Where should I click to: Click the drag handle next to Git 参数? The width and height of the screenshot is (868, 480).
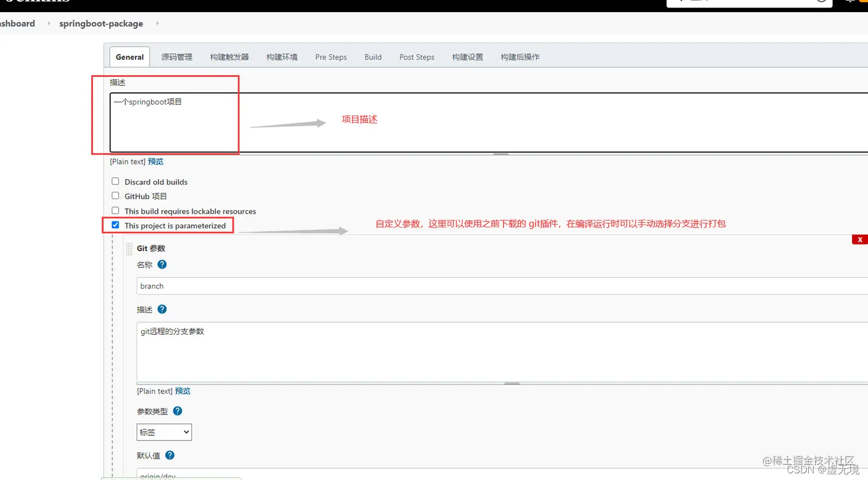pos(129,248)
